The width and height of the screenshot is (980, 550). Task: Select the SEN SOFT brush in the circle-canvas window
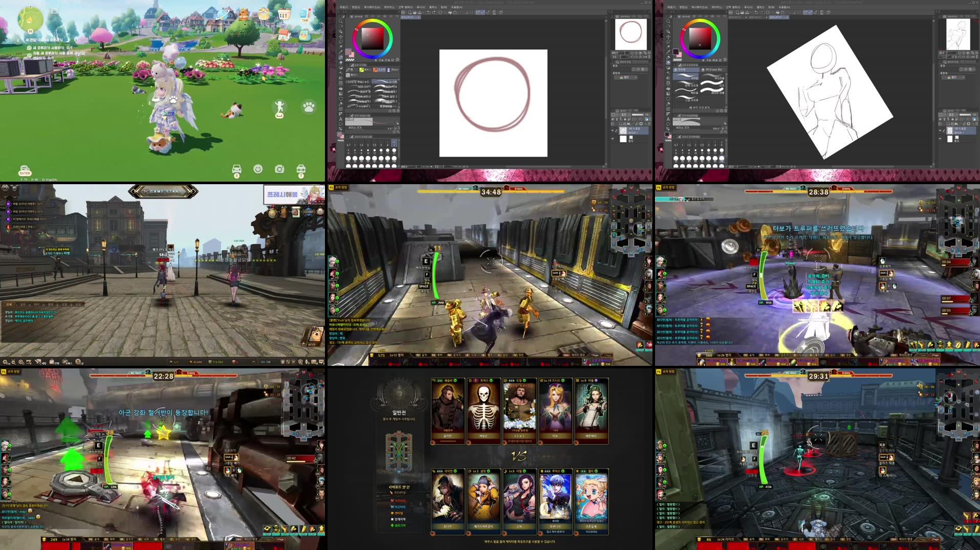point(359,87)
